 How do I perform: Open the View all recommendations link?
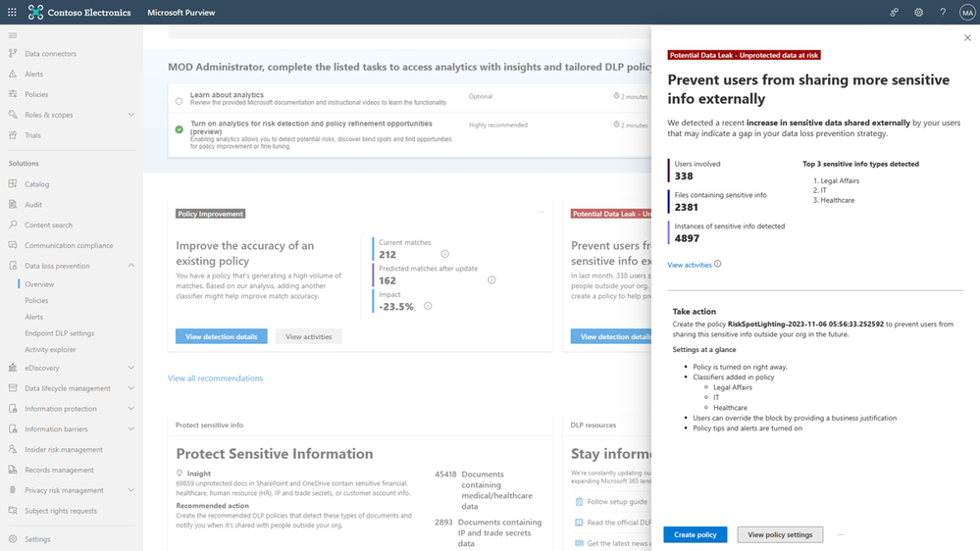pyautogui.click(x=215, y=377)
